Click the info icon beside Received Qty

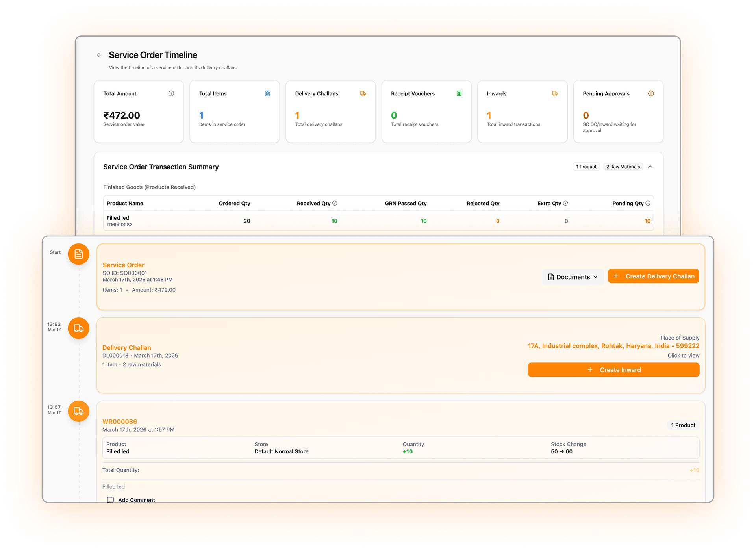(x=335, y=203)
